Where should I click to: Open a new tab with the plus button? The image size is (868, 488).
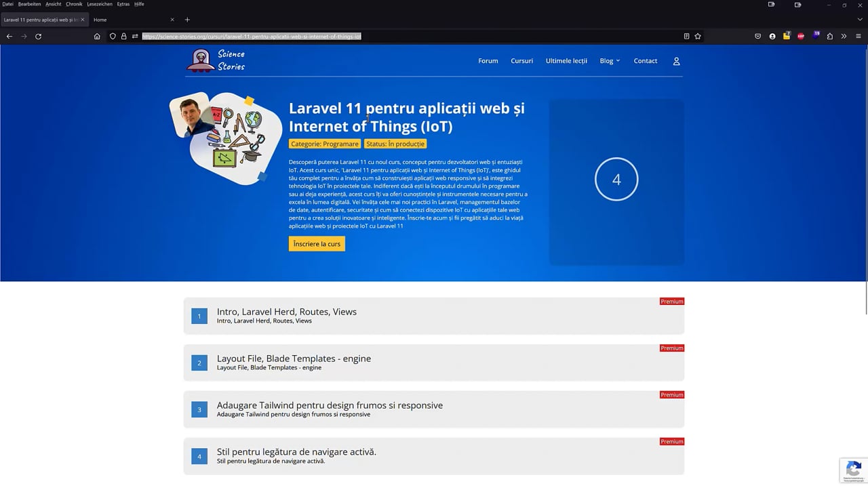click(187, 20)
